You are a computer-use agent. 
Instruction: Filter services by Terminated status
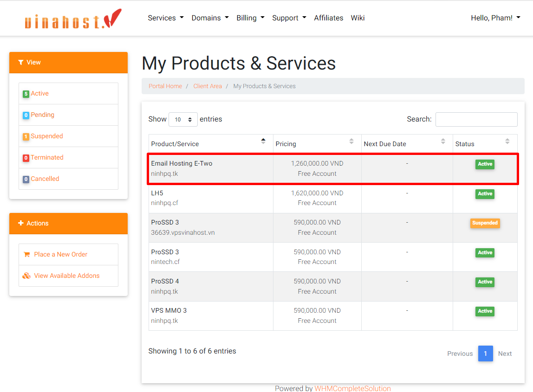click(46, 158)
